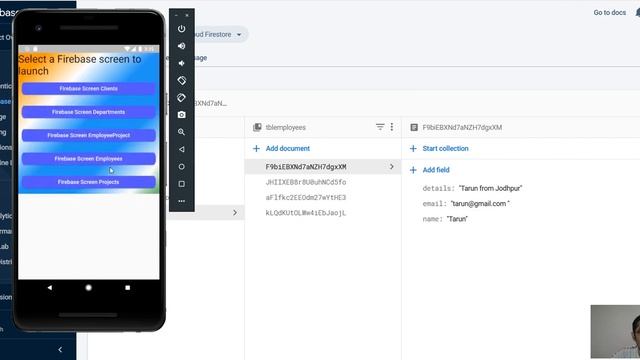Take emulator screenshot with camera icon
The image size is (640, 360).
coord(182,115)
